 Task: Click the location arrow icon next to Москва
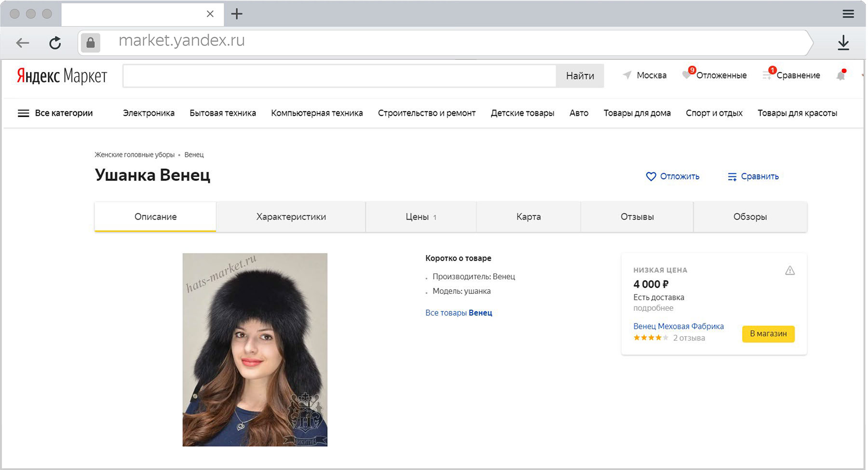click(627, 75)
